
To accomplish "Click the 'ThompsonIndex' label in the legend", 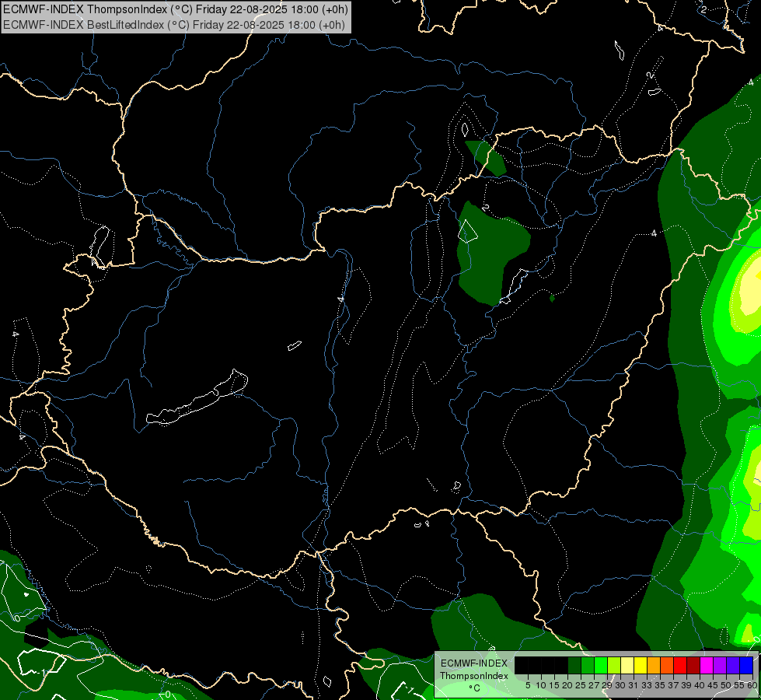I will 474,676.
